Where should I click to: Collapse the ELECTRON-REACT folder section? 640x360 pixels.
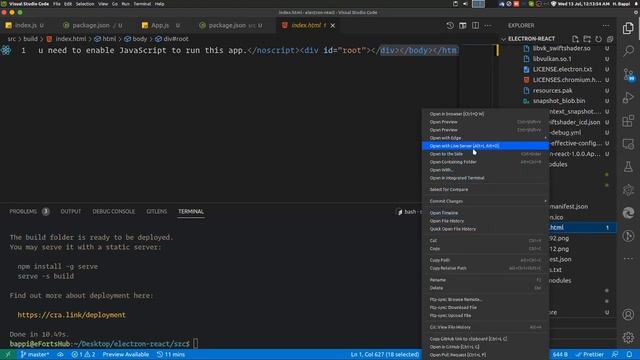point(531,39)
